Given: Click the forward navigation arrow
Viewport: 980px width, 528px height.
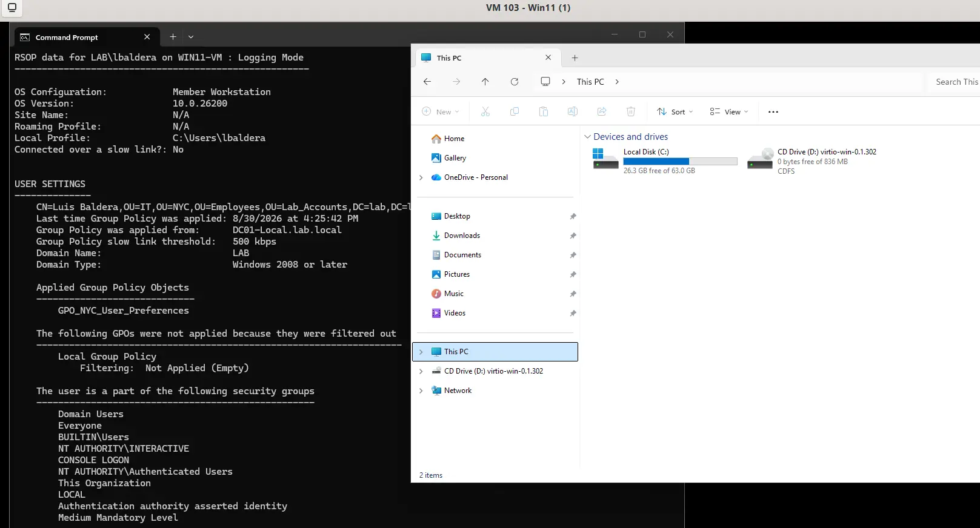Looking at the screenshot, I should [456, 82].
